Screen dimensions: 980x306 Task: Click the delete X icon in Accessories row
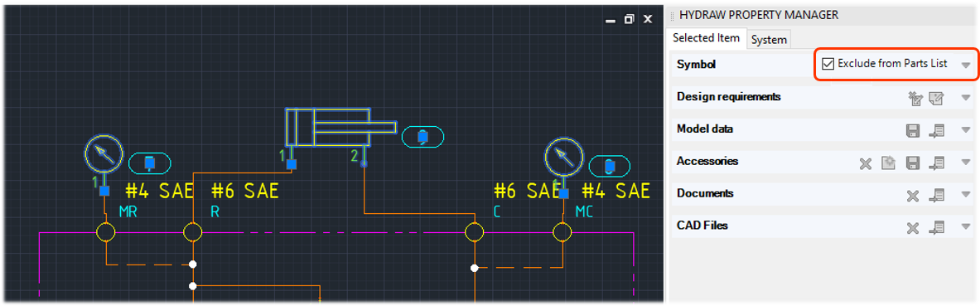[866, 163]
